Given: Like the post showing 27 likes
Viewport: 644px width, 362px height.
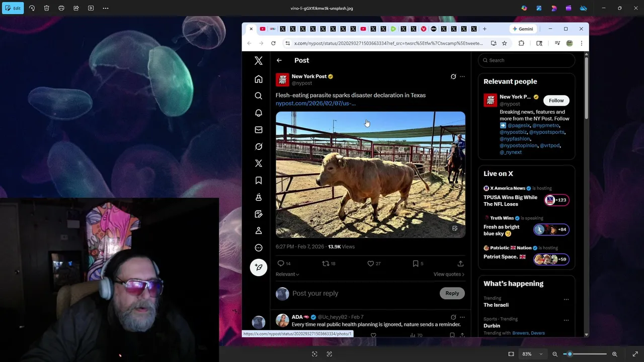Looking at the screenshot, I should (x=374, y=263).
